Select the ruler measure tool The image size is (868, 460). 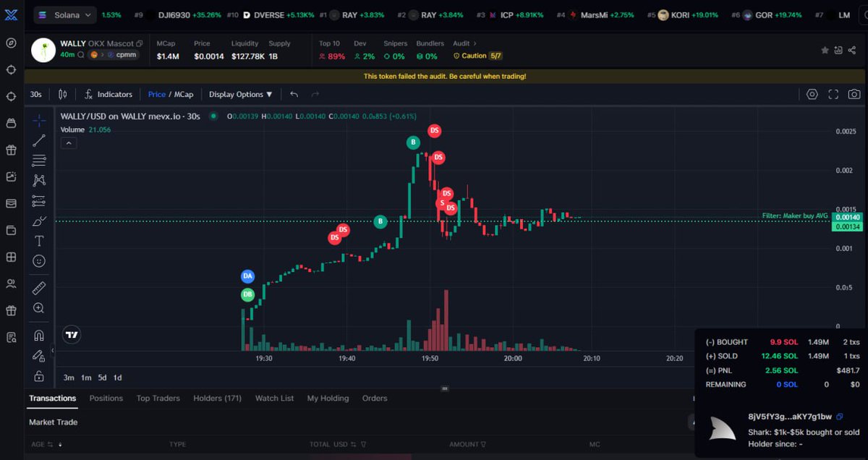[39, 289]
